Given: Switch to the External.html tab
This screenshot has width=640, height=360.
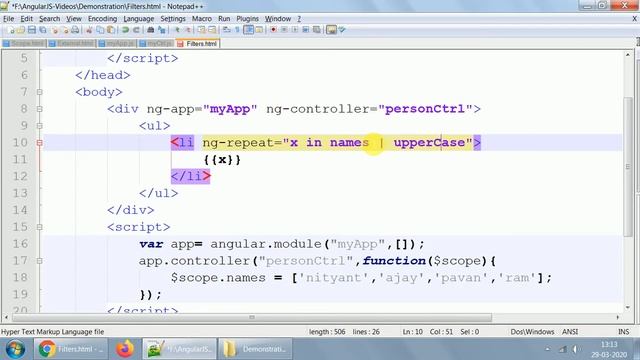Looking at the screenshot, I should pos(71,43).
